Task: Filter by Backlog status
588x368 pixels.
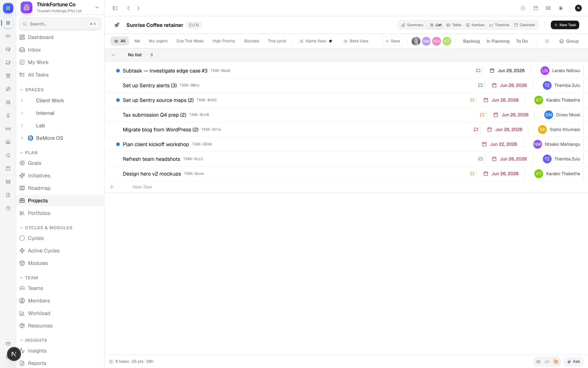Action: 471,41
